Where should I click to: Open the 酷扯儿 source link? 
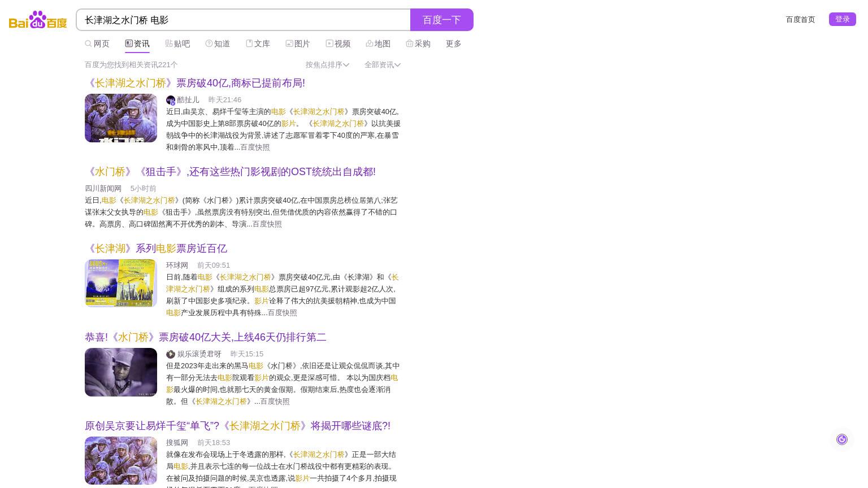pos(188,99)
